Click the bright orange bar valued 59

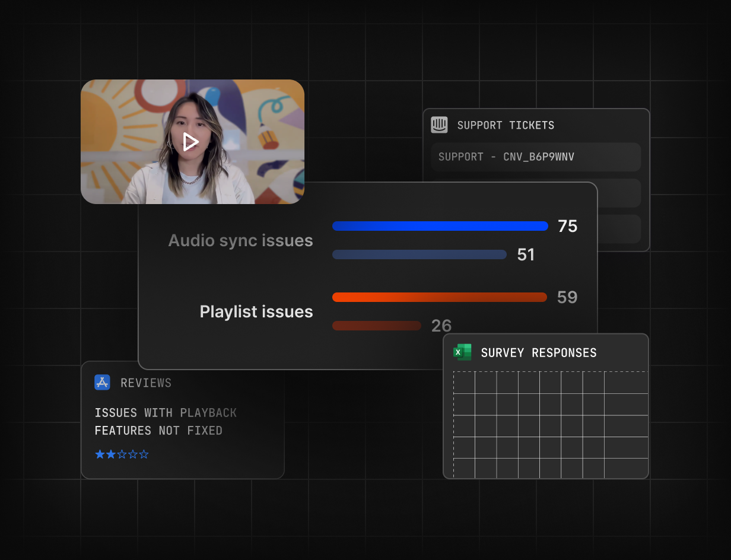tap(439, 297)
